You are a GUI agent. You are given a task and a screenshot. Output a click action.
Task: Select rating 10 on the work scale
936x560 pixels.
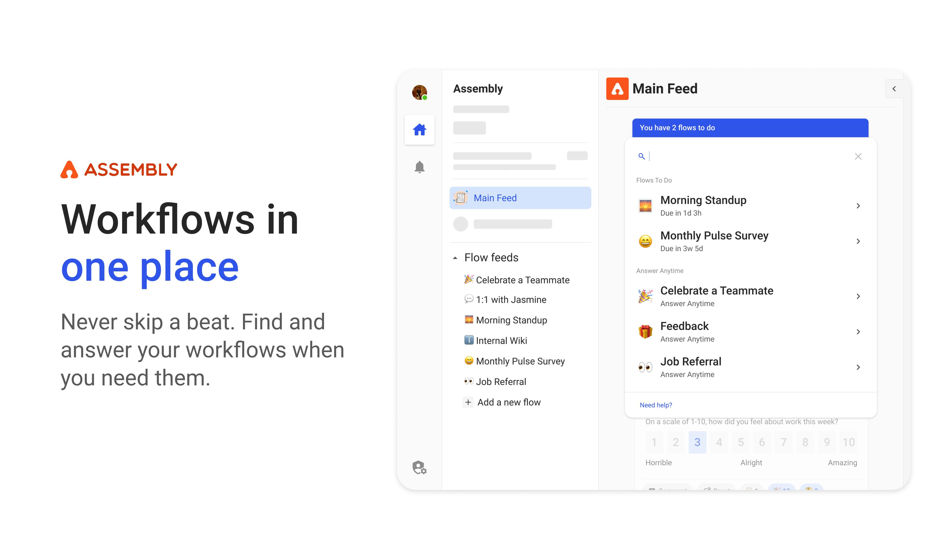(x=849, y=442)
